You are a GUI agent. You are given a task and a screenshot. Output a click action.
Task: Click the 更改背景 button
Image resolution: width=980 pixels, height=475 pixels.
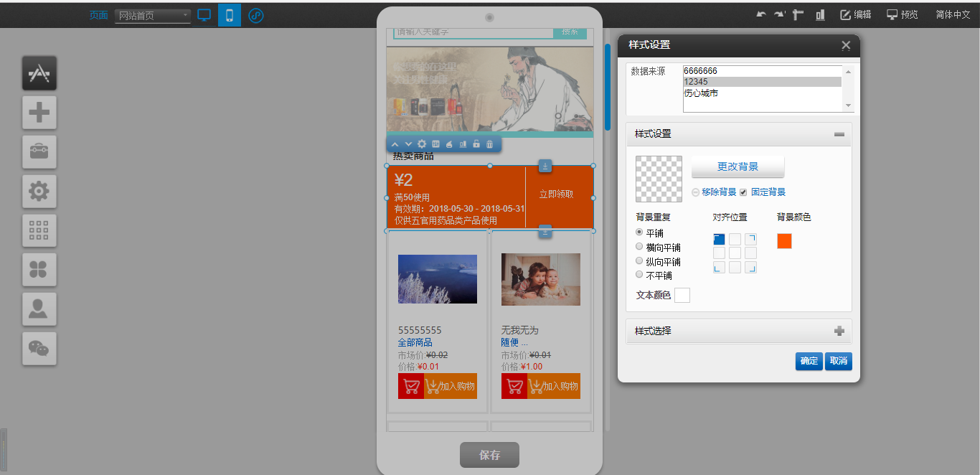pyautogui.click(x=738, y=166)
